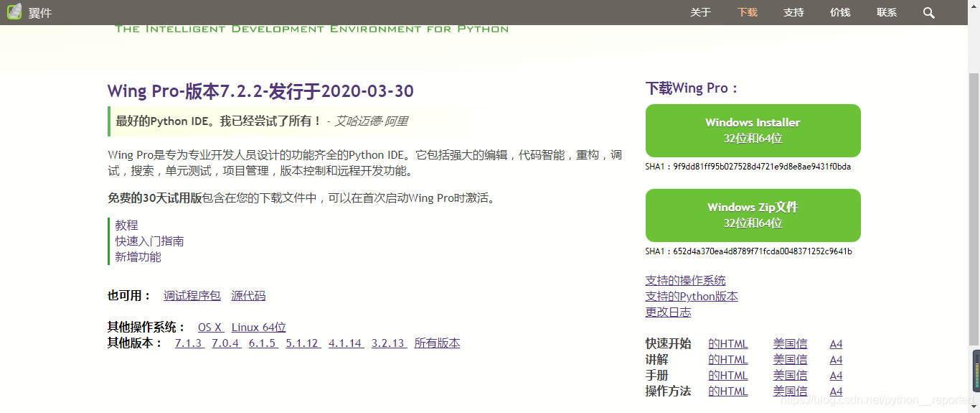The image size is (980, 413).
Task: Select the Linux 64位 download link
Action: click(259, 328)
